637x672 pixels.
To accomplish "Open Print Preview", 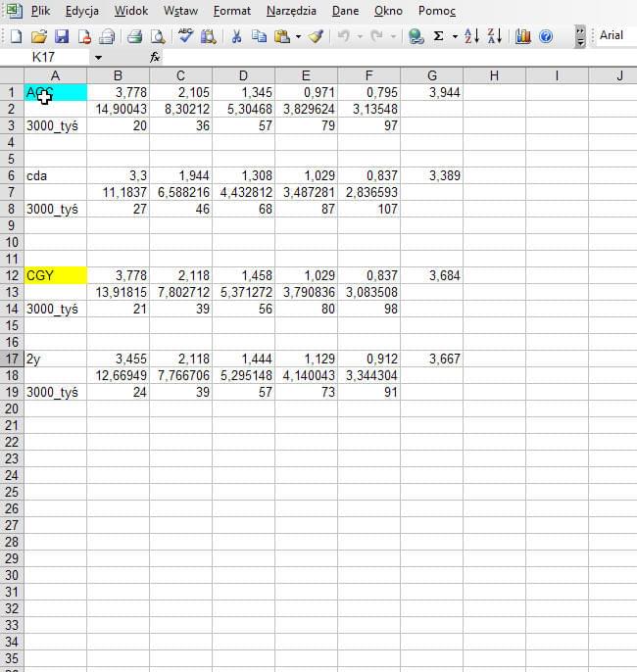I will (x=158, y=36).
